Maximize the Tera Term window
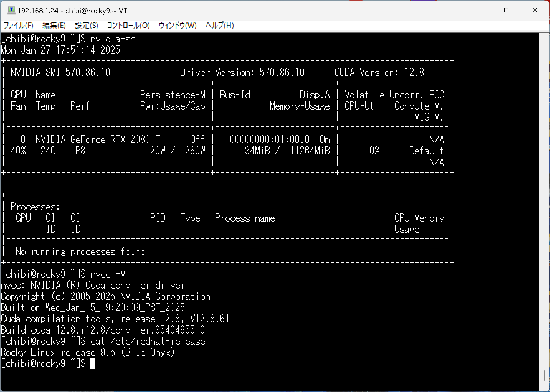The width and height of the screenshot is (550, 392). [506, 10]
